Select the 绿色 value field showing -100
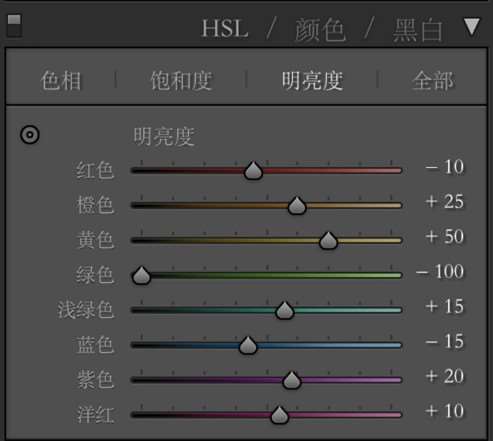This screenshot has height=441, width=493. 440,272
